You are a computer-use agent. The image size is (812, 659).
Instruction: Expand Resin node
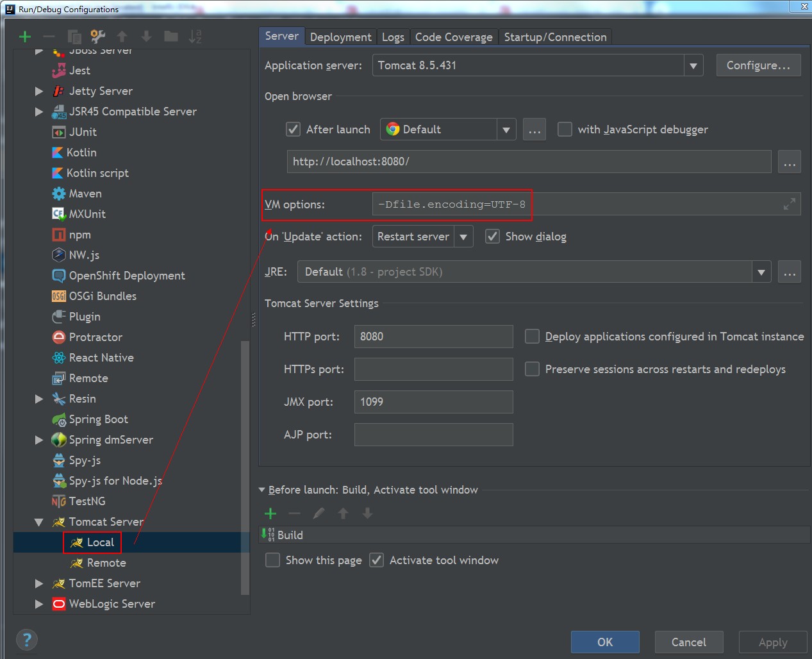39,399
